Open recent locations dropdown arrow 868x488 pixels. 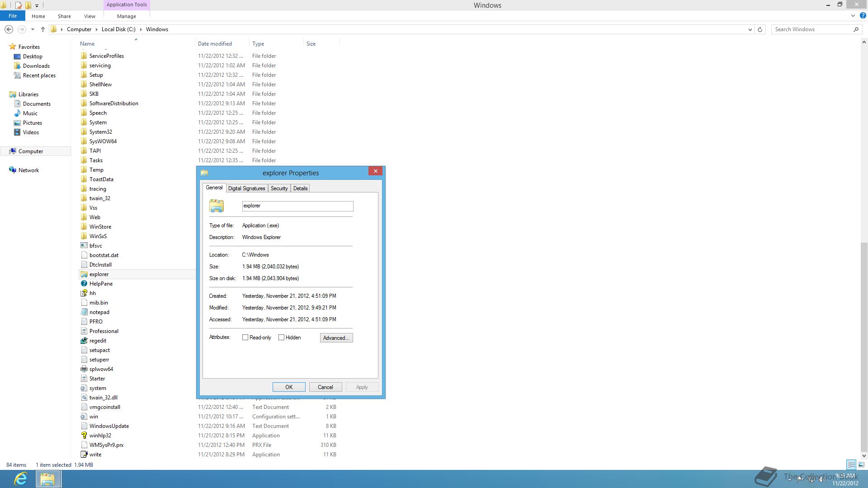click(x=33, y=29)
